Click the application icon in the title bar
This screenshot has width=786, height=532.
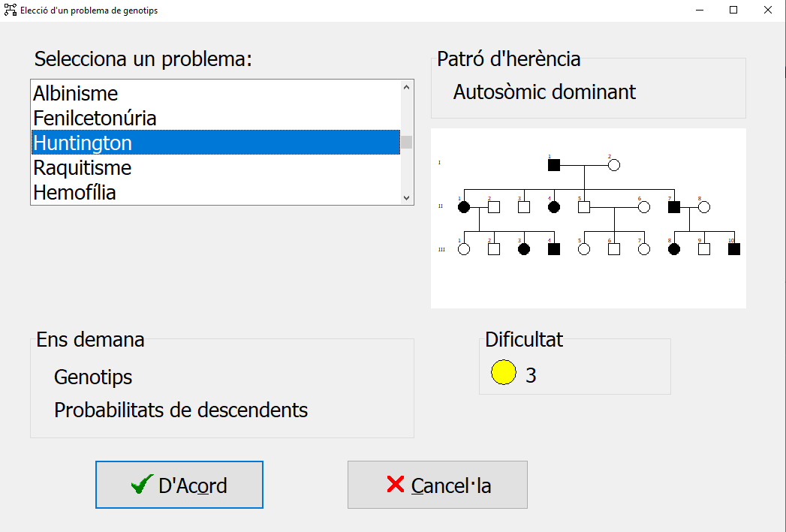(x=11, y=11)
